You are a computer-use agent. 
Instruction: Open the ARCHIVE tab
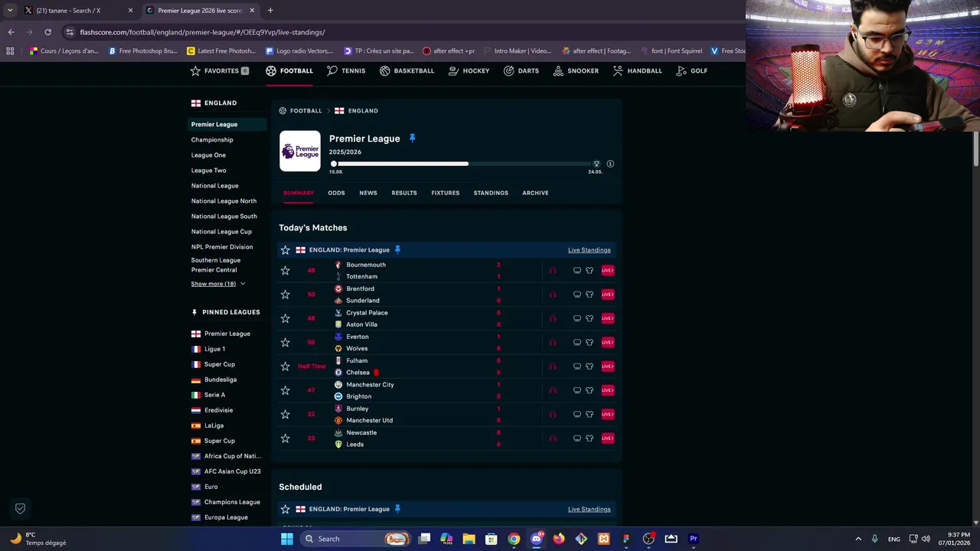(x=535, y=193)
